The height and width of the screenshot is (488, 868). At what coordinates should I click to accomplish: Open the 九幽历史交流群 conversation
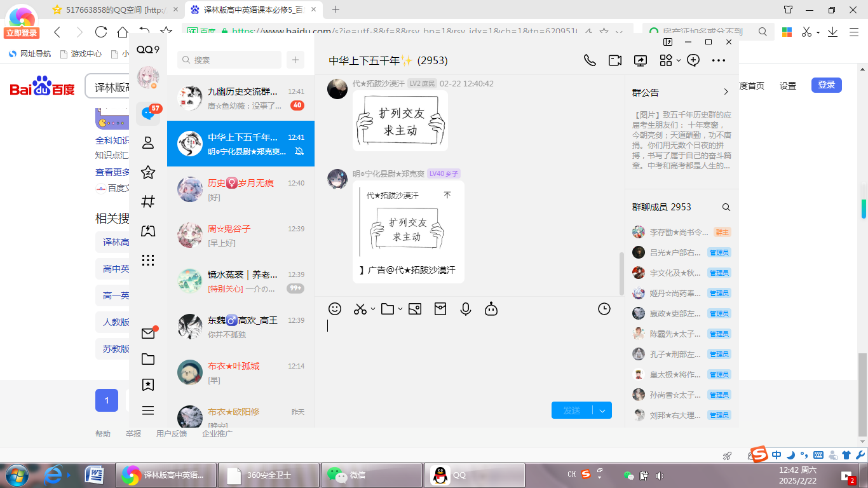(x=241, y=98)
